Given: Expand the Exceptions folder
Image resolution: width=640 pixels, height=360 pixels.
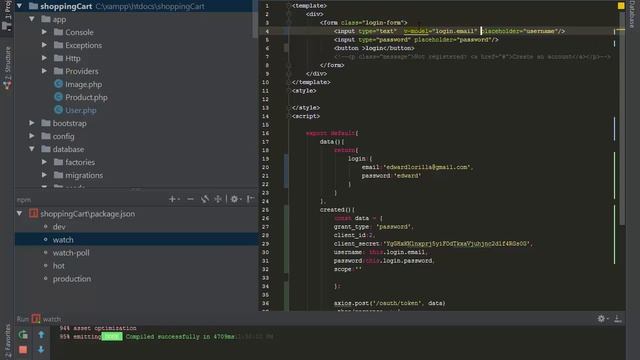Looking at the screenshot, I should point(44,45).
